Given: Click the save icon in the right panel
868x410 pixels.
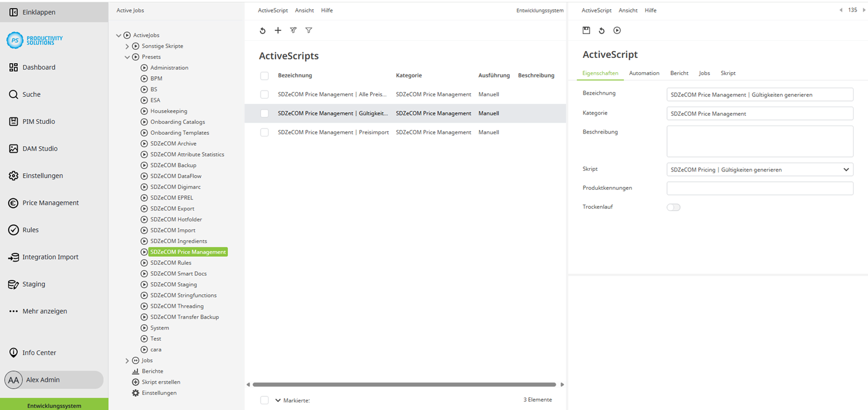Looking at the screenshot, I should pos(586,30).
